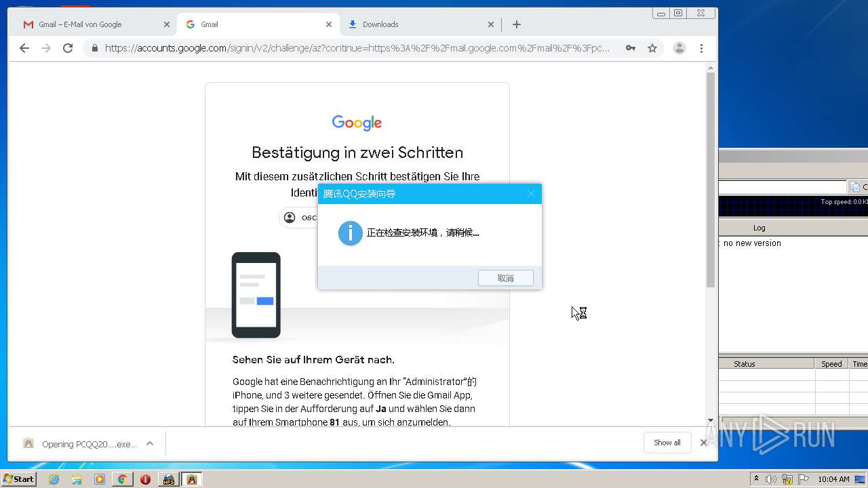Open volume control in system tray
The width and height of the screenshot is (868, 488).
click(x=771, y=479)
